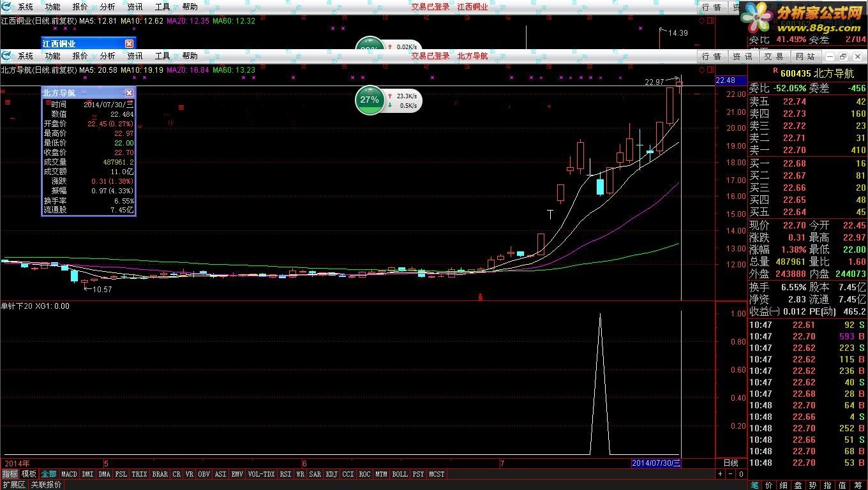
Task: Switch to the 细 tab in quote panel
Action: pyautogui.click(x=784, y=485)
